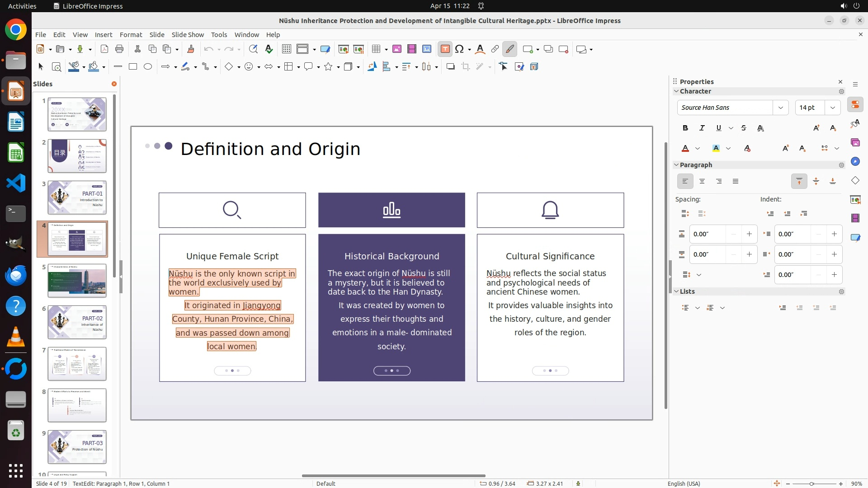Toggle Italic formatting in sidebar
Screen dimensions: 868x488
coord(702,128)
